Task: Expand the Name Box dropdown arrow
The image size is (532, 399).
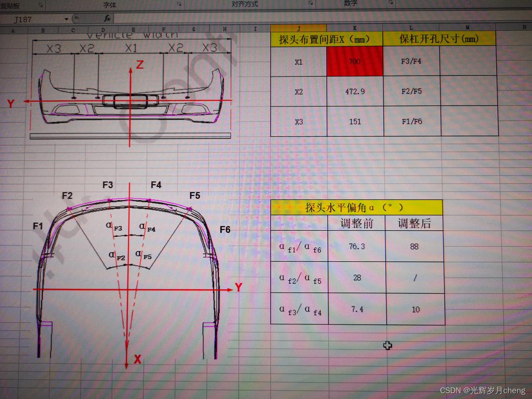Action: tap(66, 19)
